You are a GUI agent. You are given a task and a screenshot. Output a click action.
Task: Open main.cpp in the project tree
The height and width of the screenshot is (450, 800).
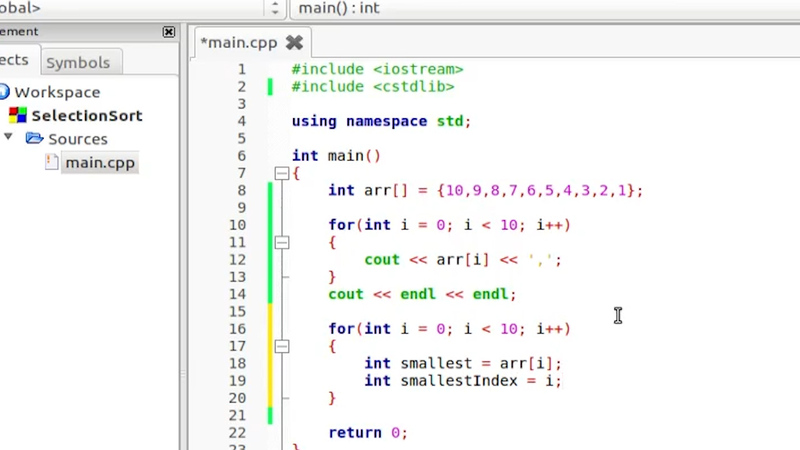click(100, 163)
